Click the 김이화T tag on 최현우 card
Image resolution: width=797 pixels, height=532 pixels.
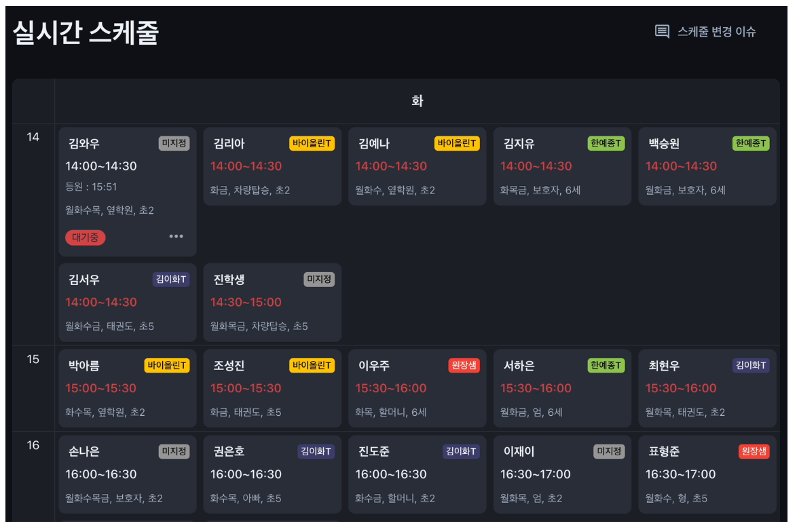coord(751,365)
